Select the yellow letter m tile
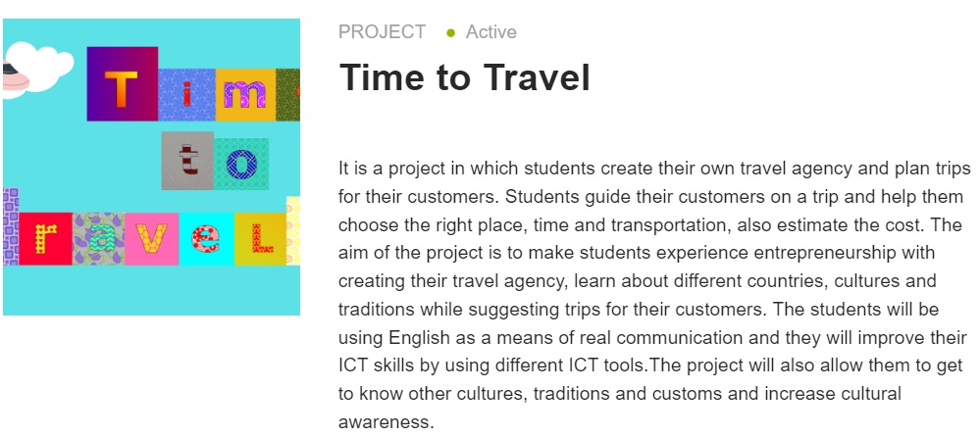 click(x=244, y=95)
